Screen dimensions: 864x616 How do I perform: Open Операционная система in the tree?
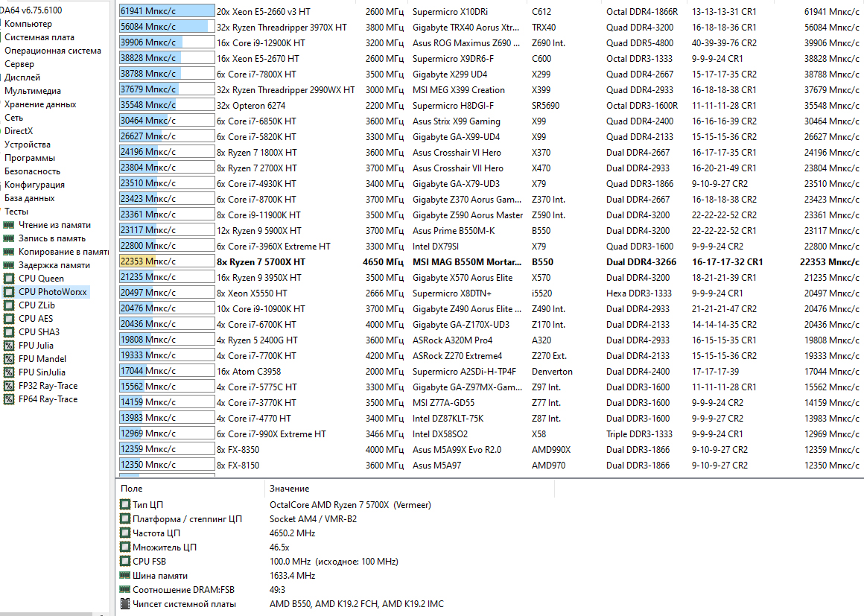[x=53, y=50]
